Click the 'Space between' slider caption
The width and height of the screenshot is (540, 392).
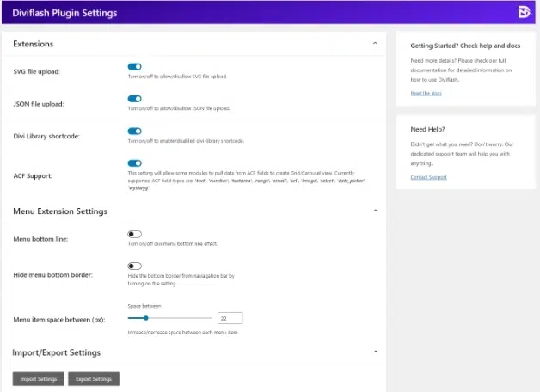[144, 306]
